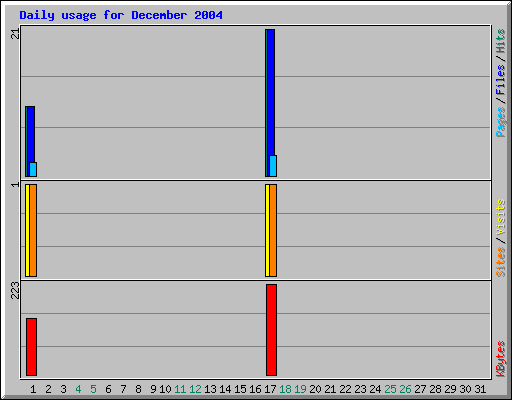Click the orange Sites bar for day 17
The width and height of the screenshot is (512, 400).
tap(273, 230)
